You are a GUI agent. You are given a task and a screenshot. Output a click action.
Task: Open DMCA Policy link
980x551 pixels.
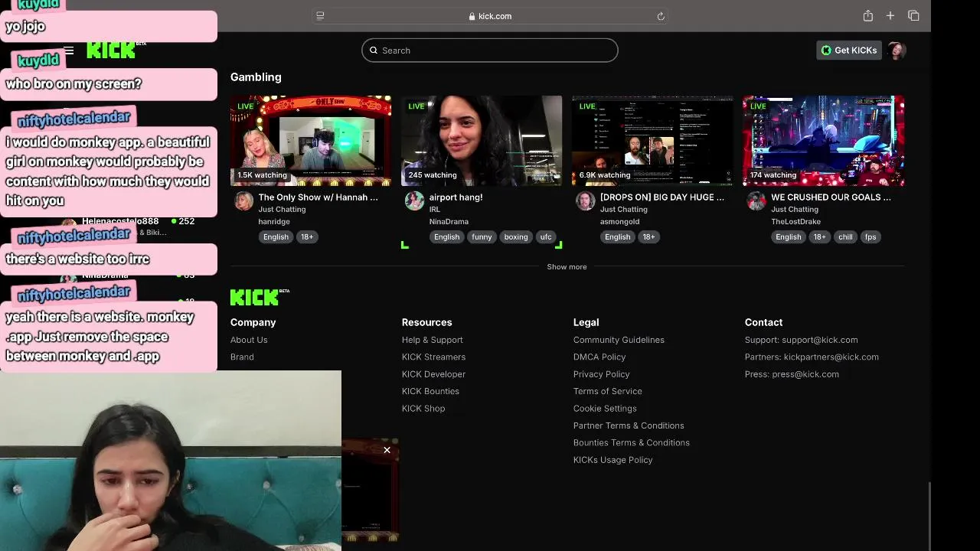click(x=599, y=357)
